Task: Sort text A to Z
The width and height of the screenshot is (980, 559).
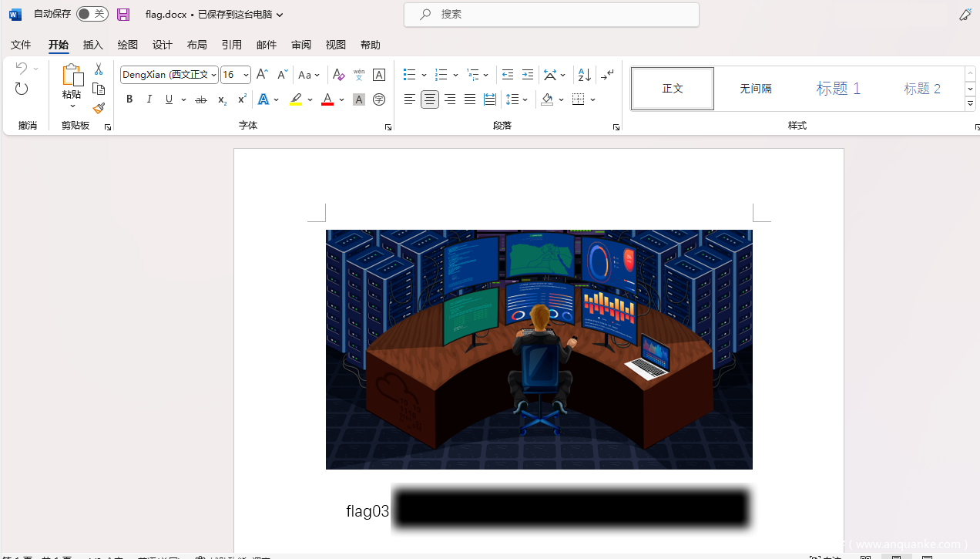Action: [x=585, y=75]
